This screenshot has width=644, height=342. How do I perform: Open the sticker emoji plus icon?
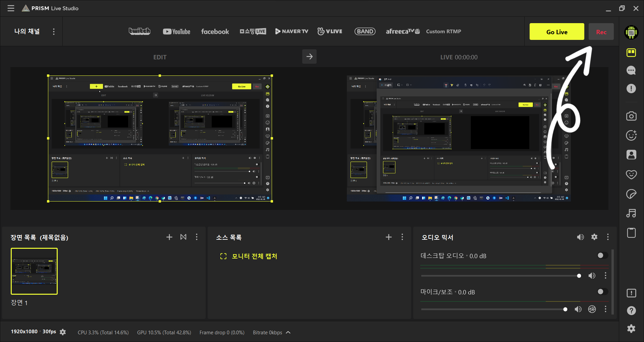(x=631, y=135)
